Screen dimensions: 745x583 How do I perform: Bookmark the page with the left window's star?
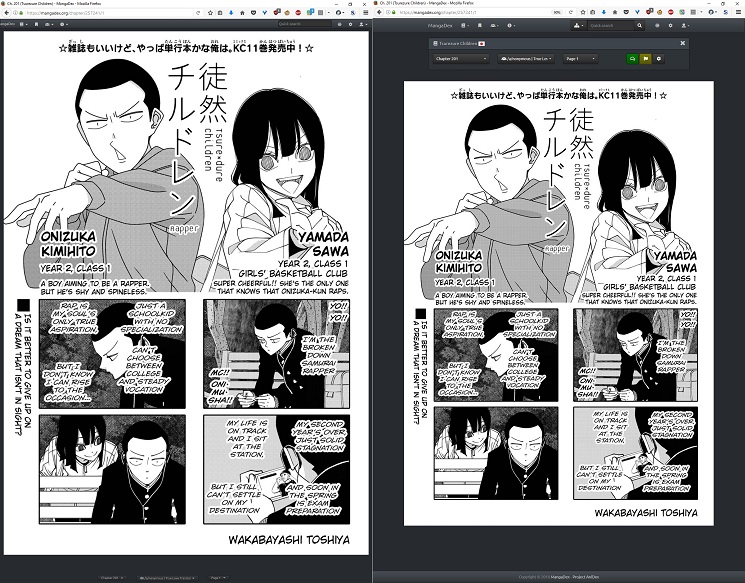[x=210, y=13]
